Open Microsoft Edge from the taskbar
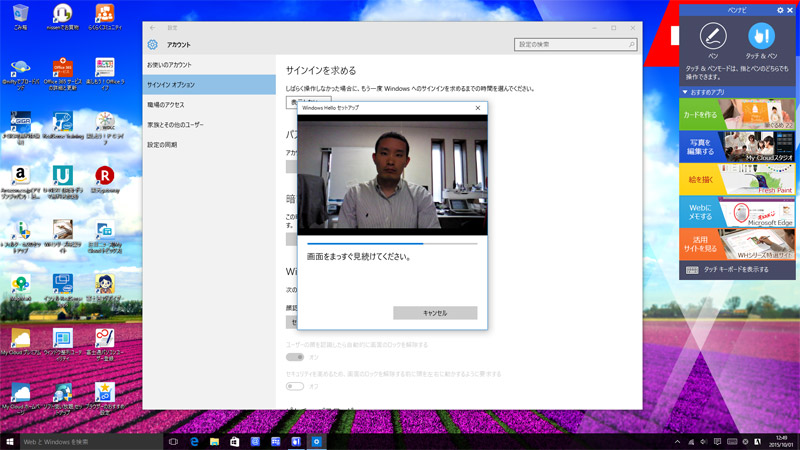 [x=194, y=441]
